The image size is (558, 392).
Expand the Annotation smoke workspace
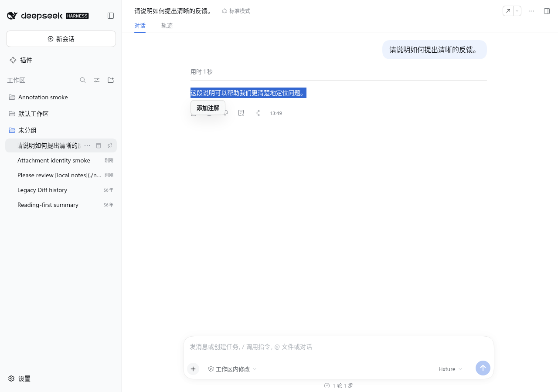pyautogui.click(x=61, y=97)
